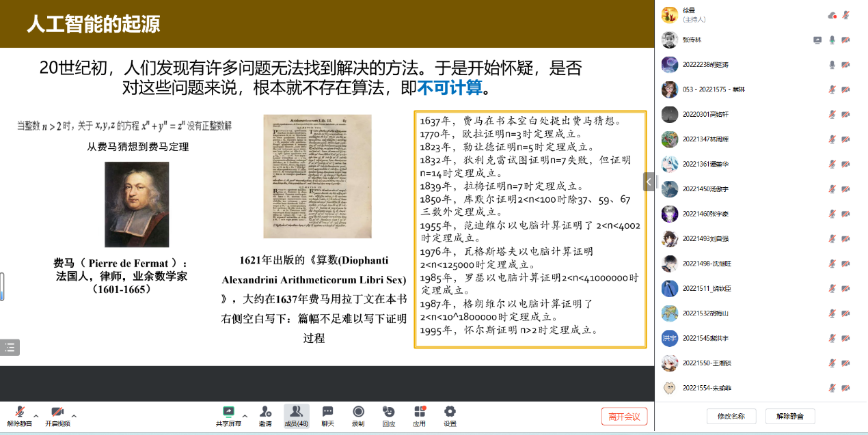Collapse members panel with side chevron handle
The width and height of the screenshot is (868, 435).
point(649,182)
